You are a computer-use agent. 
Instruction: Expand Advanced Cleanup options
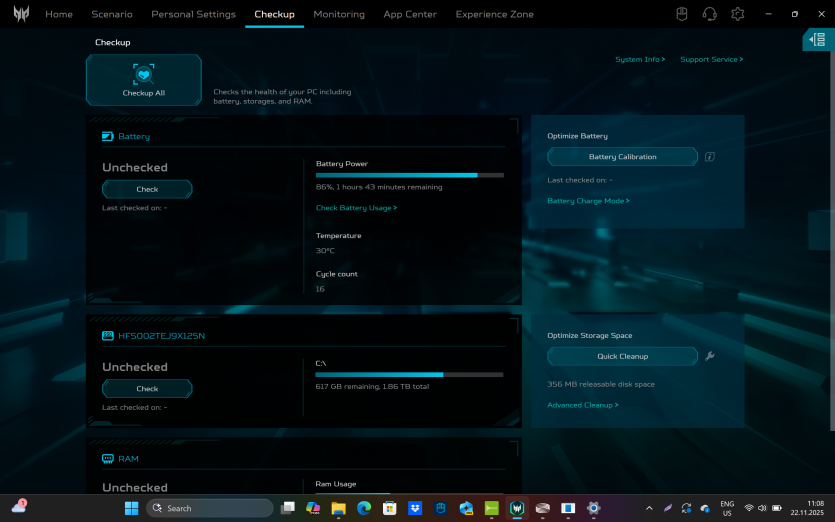(x=582, y=405)
